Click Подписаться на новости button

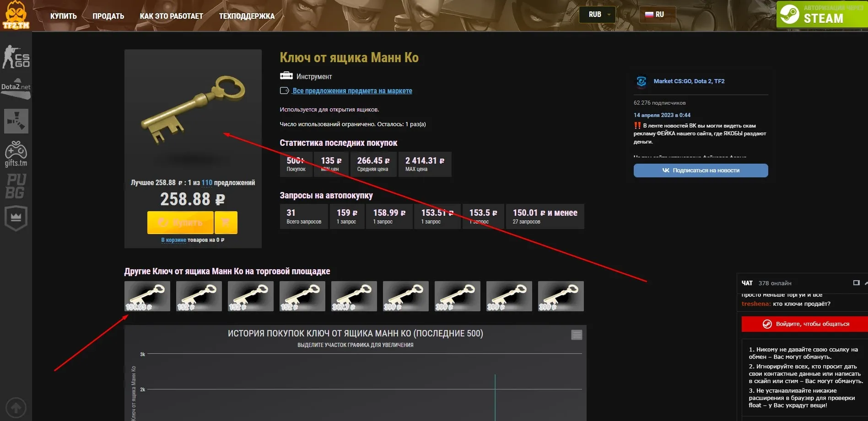point(701,171)
